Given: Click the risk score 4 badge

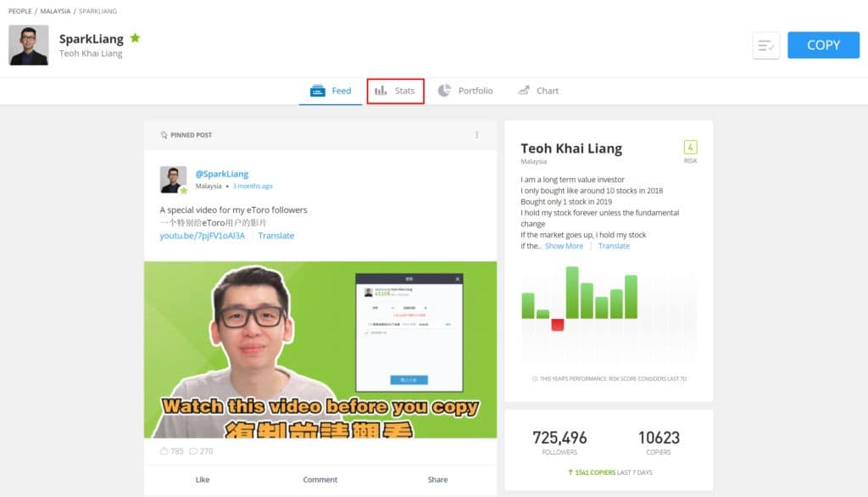Looking at the screenshot, I should [x=690, y=147].
